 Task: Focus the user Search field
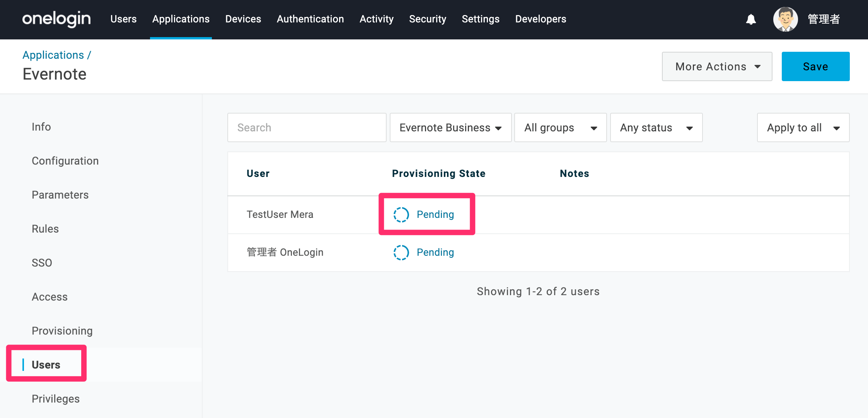click(x=307, y=127)
